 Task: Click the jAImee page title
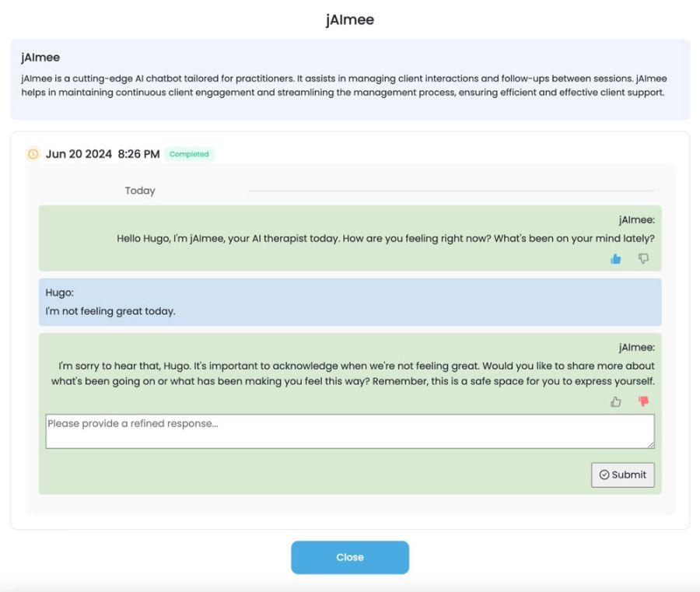349,19
